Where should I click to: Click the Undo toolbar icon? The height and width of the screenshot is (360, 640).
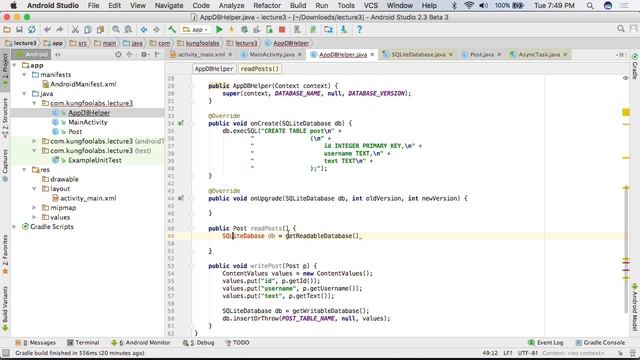pos(47,29)
